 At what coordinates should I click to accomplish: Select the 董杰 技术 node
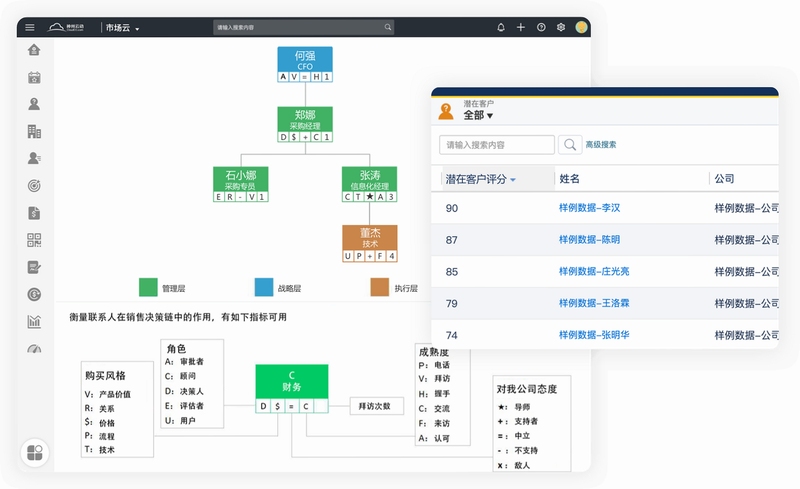[x=370, y=243]
